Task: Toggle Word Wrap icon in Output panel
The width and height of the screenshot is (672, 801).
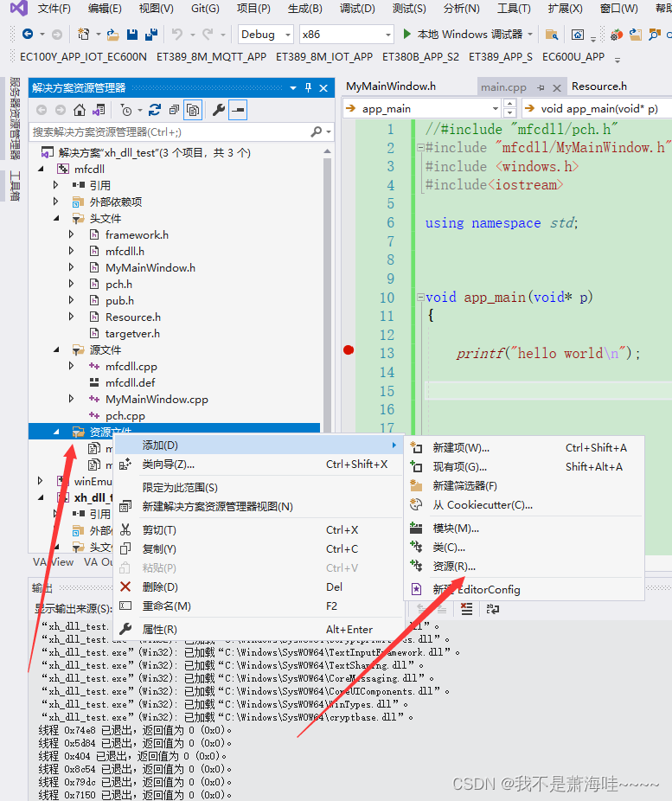Action: pyautogui.click(x=492, y=608)
